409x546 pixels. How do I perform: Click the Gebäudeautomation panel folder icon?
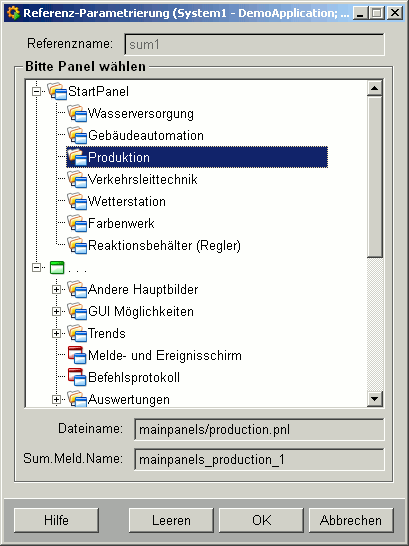click(x=77, y=135)
